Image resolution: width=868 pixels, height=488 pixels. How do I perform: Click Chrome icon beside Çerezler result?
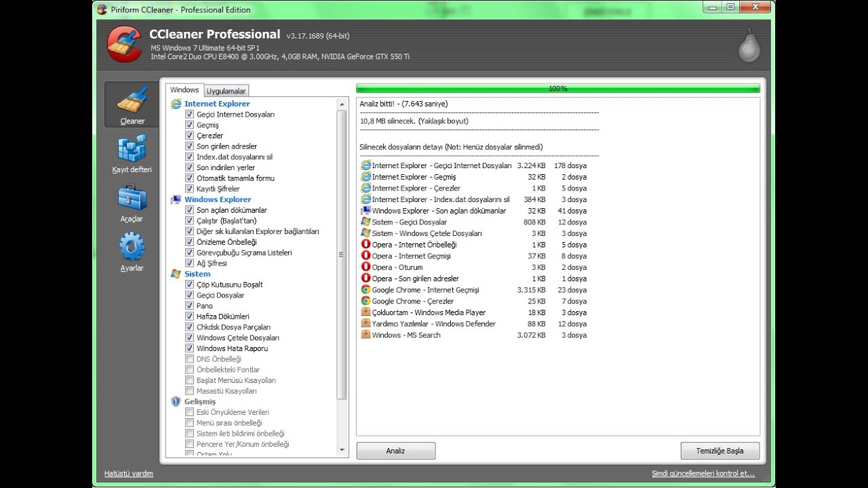coord(366,301)
